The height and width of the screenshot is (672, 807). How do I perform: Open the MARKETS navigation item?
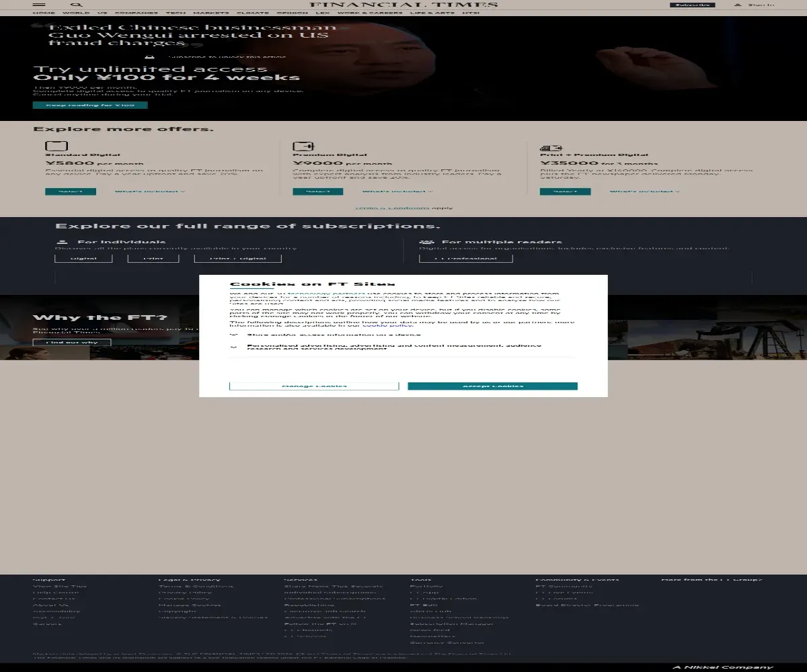211,13
